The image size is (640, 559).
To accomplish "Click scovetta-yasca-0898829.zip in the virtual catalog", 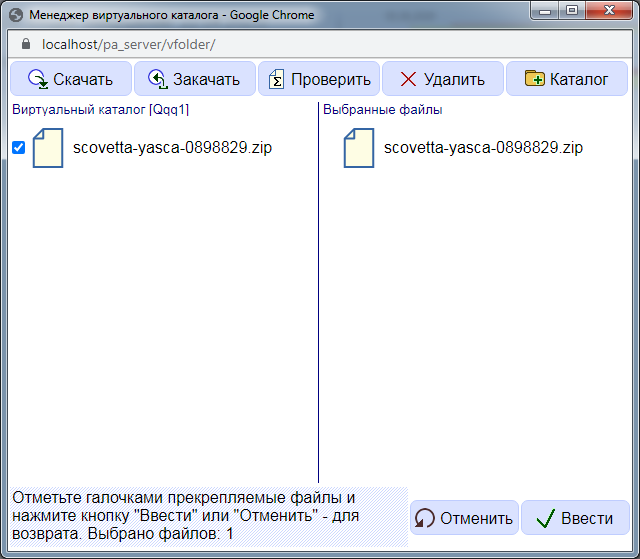I will [172, 147].
